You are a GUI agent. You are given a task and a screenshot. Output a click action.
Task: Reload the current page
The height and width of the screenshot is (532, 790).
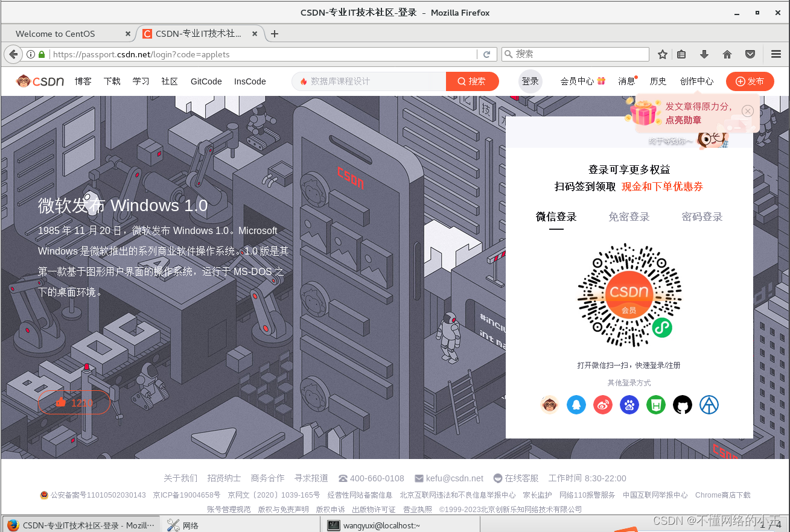pyautogui.click(x=487, y=54)
